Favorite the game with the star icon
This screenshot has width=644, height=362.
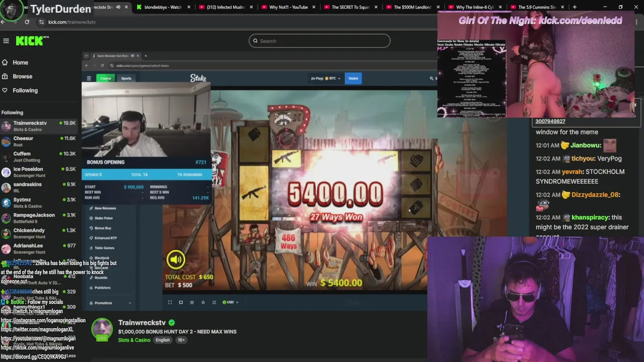203,302
